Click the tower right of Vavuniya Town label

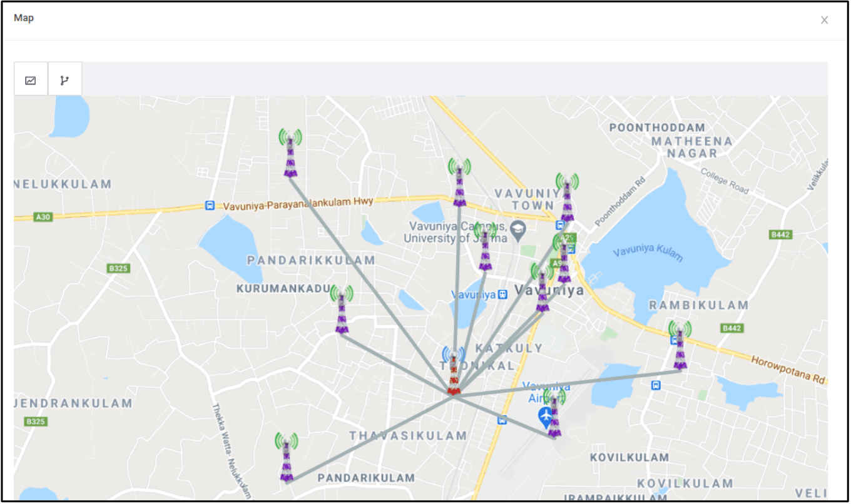point(567,198)
